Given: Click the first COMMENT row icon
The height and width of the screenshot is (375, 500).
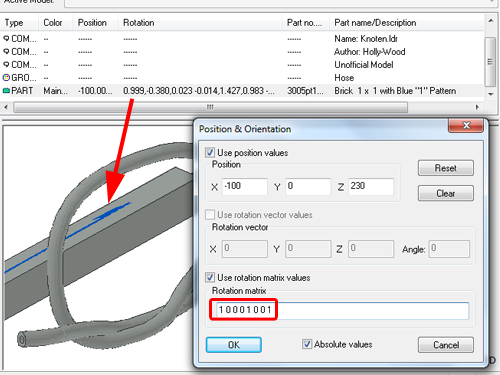Looking at the screenshot, I should (6, 39).
